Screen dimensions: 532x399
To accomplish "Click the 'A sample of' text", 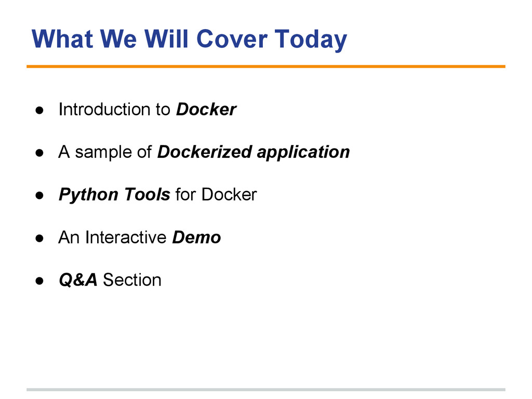I will [x=105, y=152].
